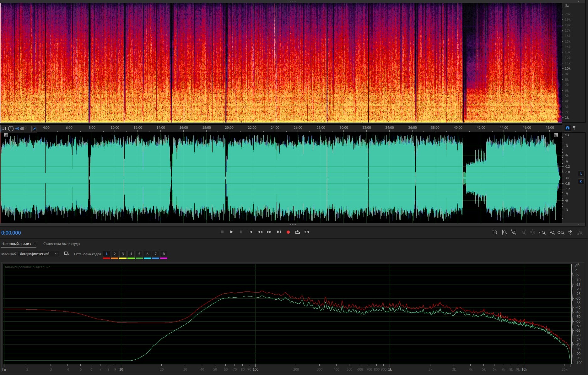Toggle snapping magnet icon

567,128
